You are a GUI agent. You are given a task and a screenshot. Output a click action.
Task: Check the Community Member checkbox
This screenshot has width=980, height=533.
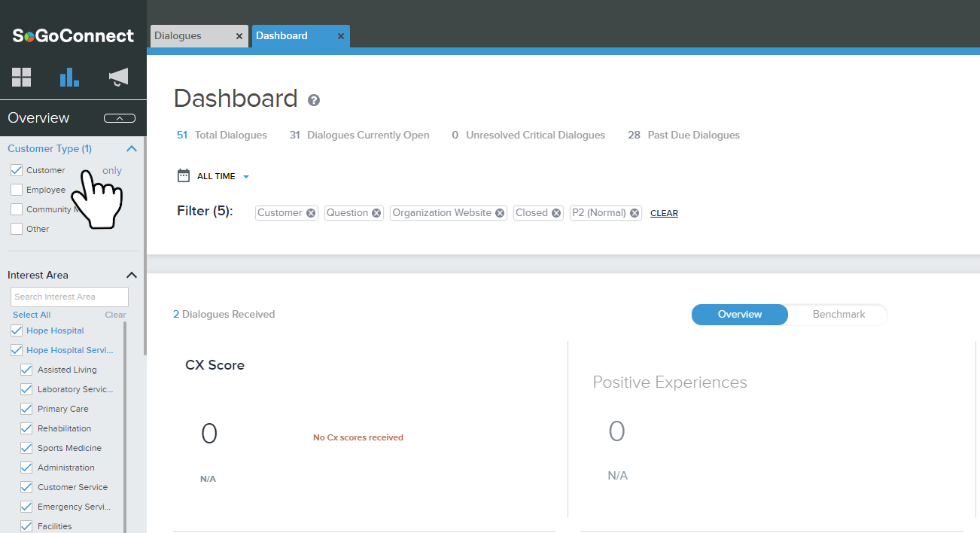tap(17, 209)
